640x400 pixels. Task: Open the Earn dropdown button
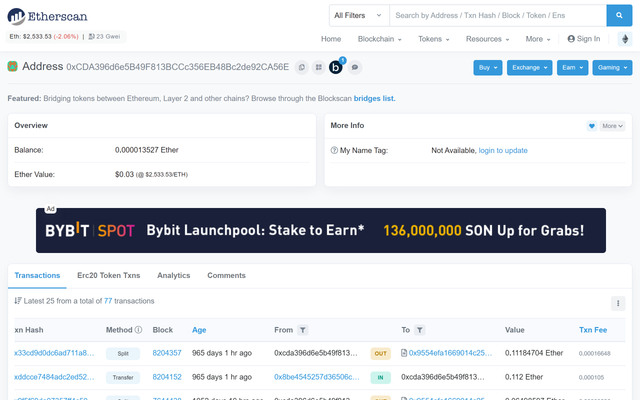pyautogui.click(x=572, y=68)
